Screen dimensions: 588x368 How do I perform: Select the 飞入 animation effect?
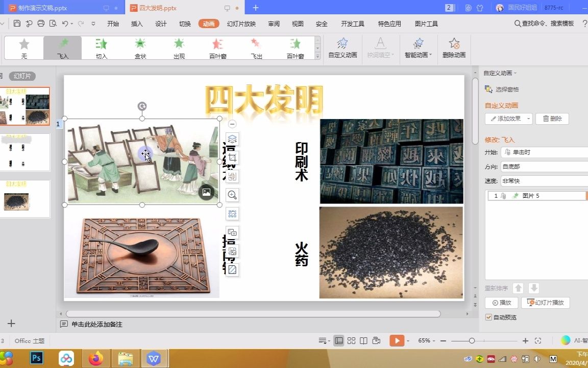(x=62, y=48)
